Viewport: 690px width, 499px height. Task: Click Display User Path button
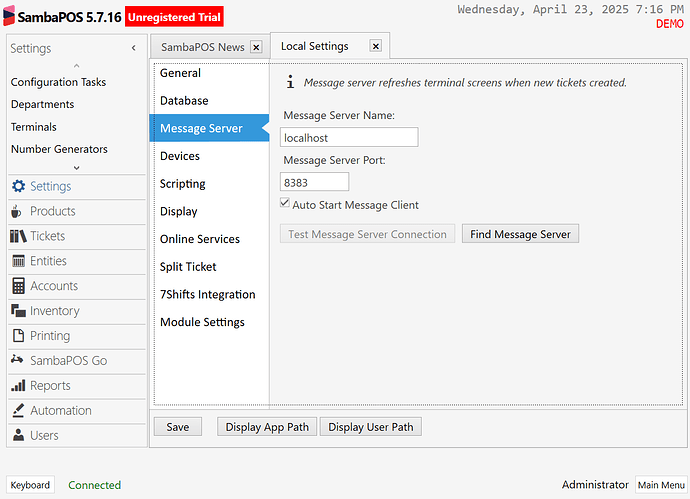tap(371, 427)
